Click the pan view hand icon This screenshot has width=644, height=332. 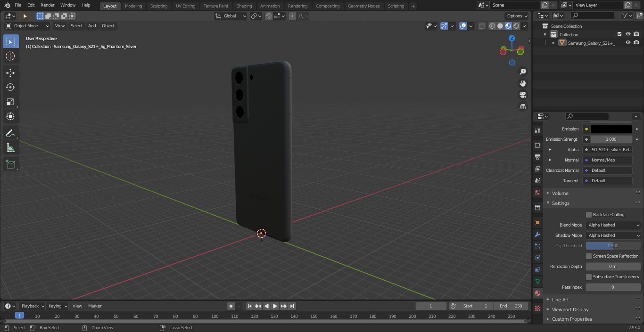click(523, 83)
